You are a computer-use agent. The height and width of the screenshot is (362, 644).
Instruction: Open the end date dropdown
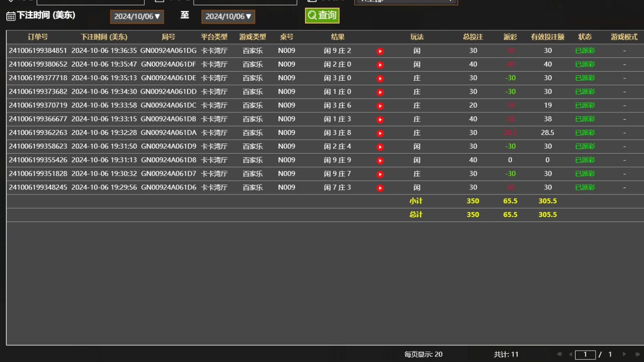coord(228,17)
